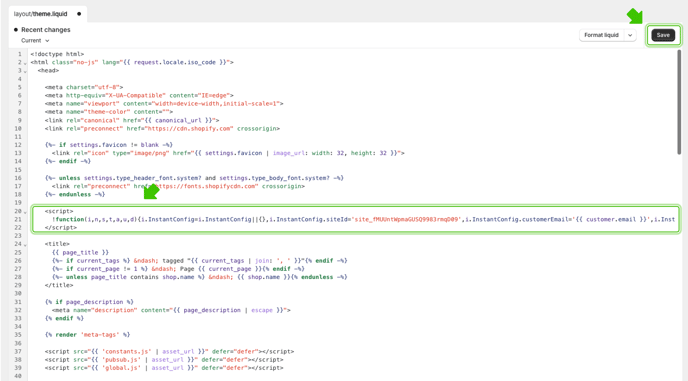The image size is (688, 381).
Task: Click the Format liquid button
Action: (x=601, y=35)
